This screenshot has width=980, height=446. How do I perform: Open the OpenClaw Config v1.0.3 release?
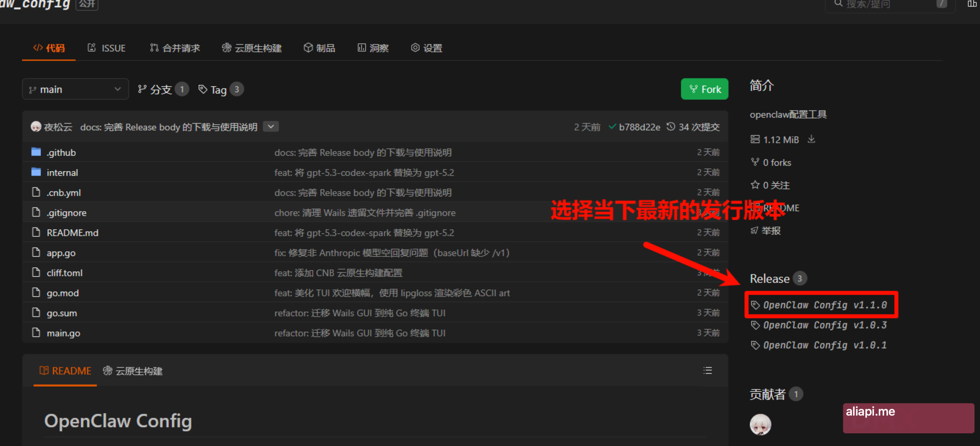pyautogui.click(x=825, y=325)
